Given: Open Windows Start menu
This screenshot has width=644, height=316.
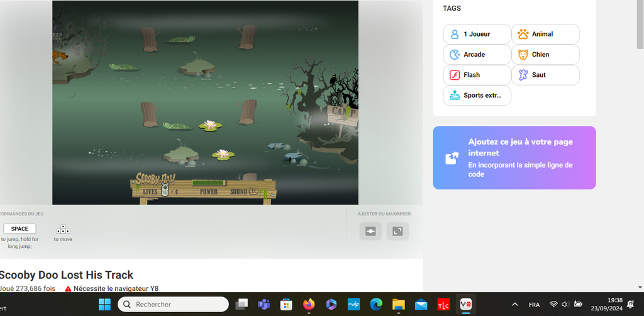Looking at the screenshot, I should point(104,304).
